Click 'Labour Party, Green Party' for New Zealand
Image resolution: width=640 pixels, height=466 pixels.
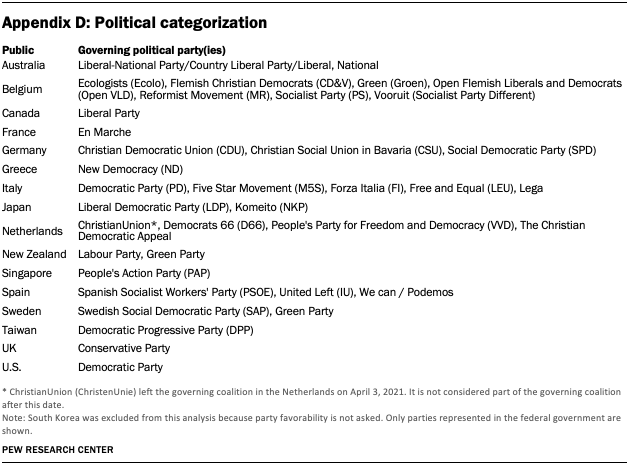[x=139, y=253]
